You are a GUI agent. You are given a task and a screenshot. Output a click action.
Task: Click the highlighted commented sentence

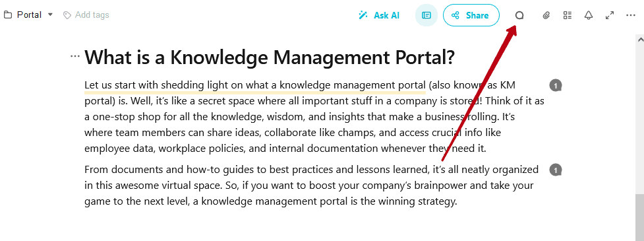255,86
